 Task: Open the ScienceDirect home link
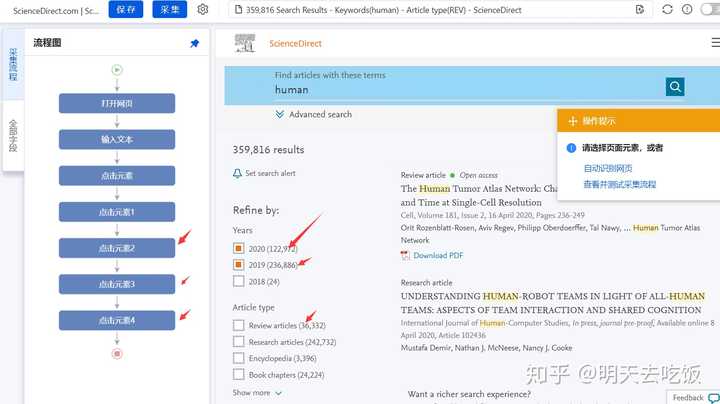(295, 43)
